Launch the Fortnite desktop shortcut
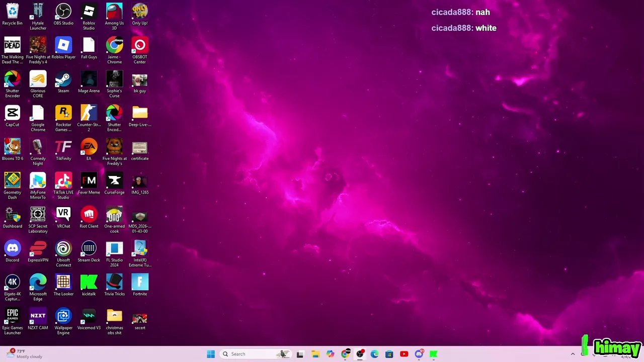The height and width of the screenshot is (362, 644). (140, 285)
